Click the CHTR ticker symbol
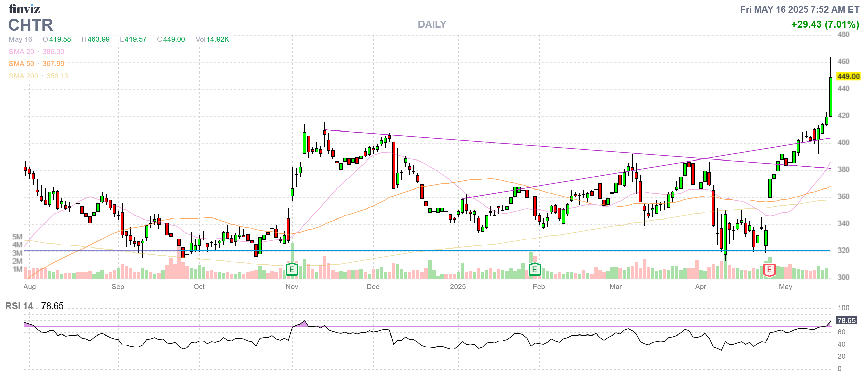This screenshot has width=868, height=379. click(31, 25)
